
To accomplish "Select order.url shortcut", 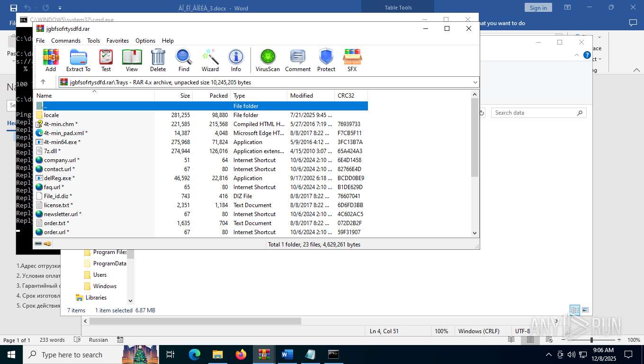I will click(x=201, y=232).
